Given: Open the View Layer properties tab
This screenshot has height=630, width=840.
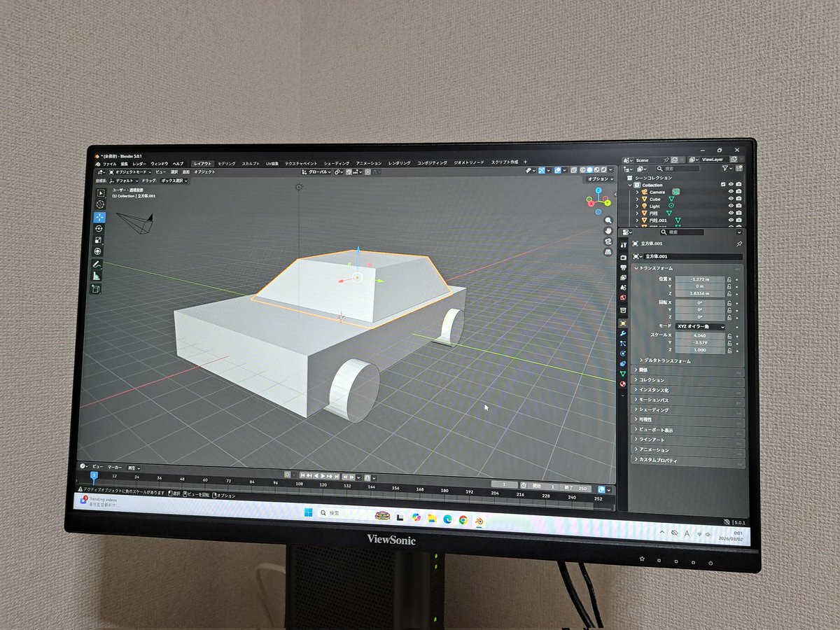Looking at the screenshot, I should [x=623, y=277].
